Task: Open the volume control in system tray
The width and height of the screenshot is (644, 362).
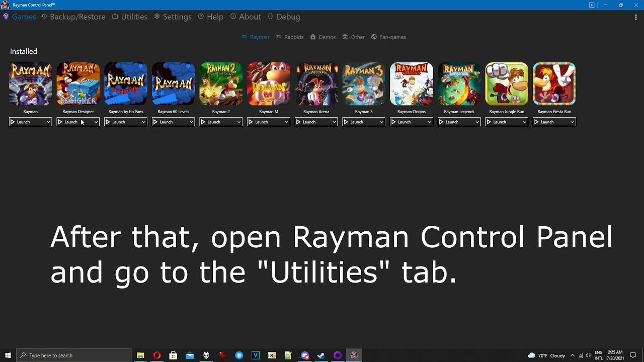Action: (588, 355)
